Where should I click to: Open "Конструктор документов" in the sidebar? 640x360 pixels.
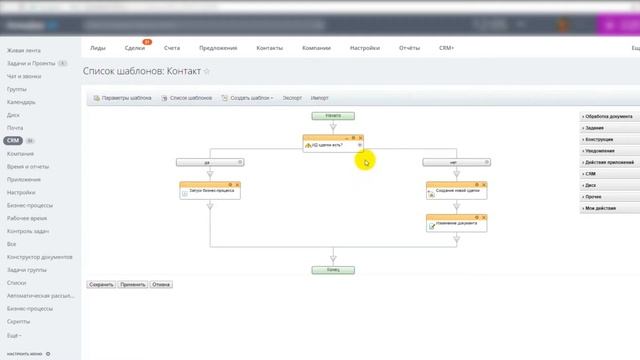[40, 257]
